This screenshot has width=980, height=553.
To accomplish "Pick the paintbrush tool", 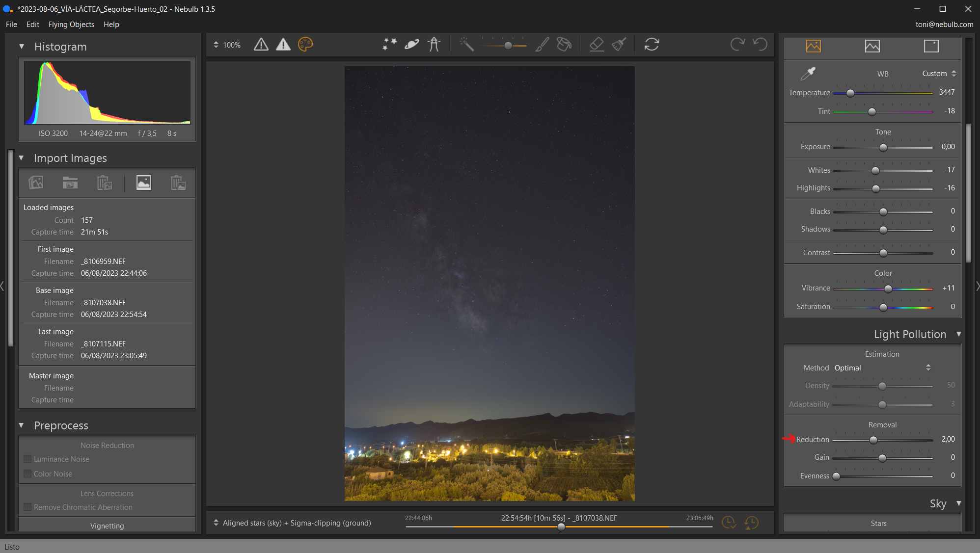I will tap(542, 45).
